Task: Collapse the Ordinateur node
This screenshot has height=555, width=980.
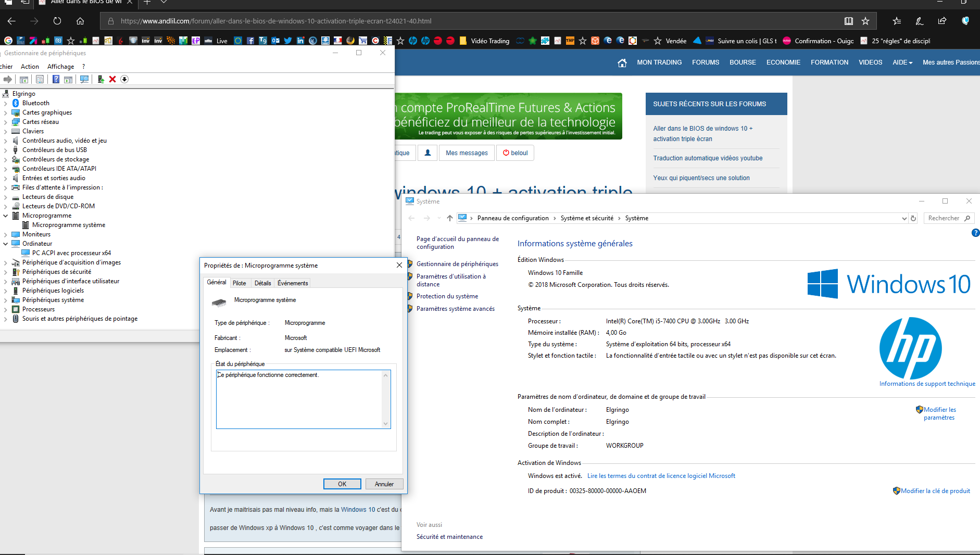Action: (6, 244)
